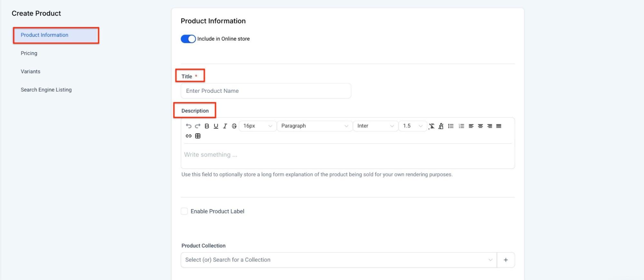This screenshot has height=280, width=644.
Task: Insert a table into the description
Action: [x=198, y=136]
